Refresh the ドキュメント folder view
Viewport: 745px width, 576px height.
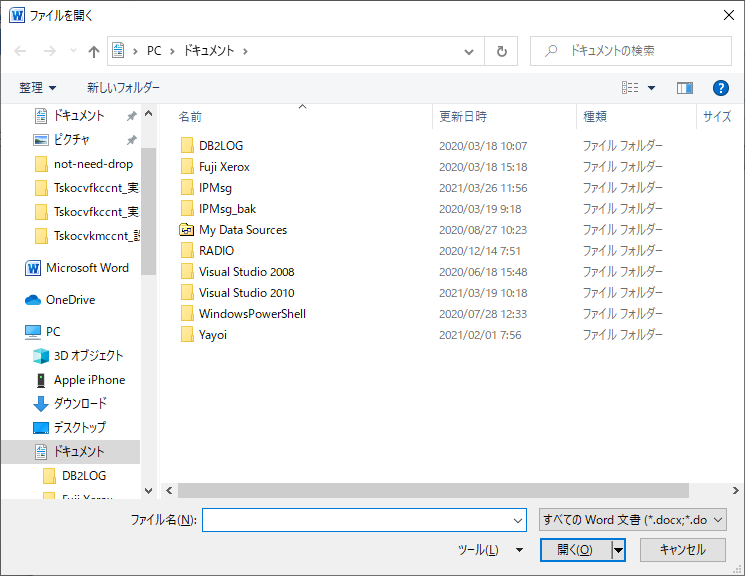[x=501, y=51]
